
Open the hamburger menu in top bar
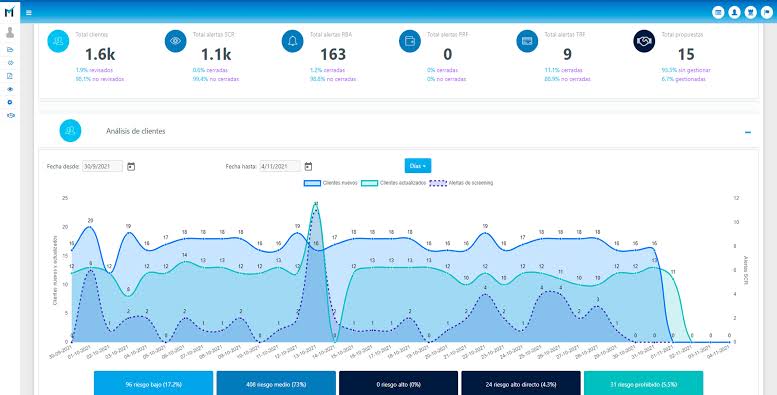coord(29,12)
